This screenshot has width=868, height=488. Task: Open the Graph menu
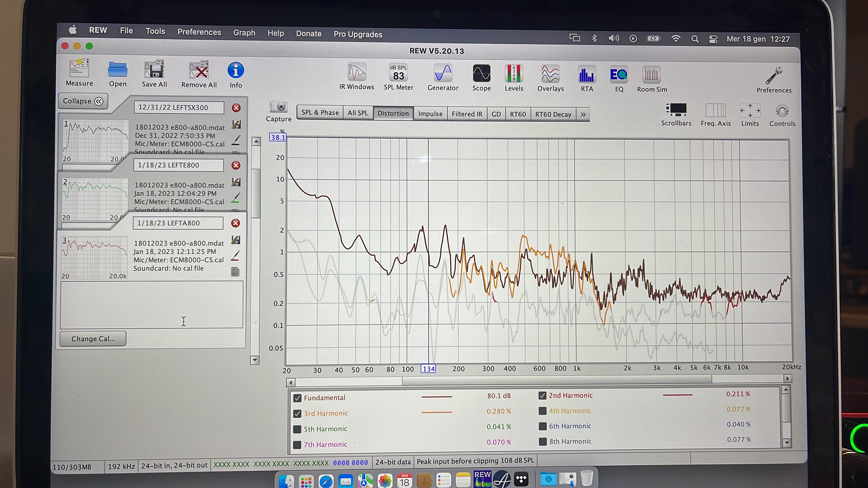244,33
